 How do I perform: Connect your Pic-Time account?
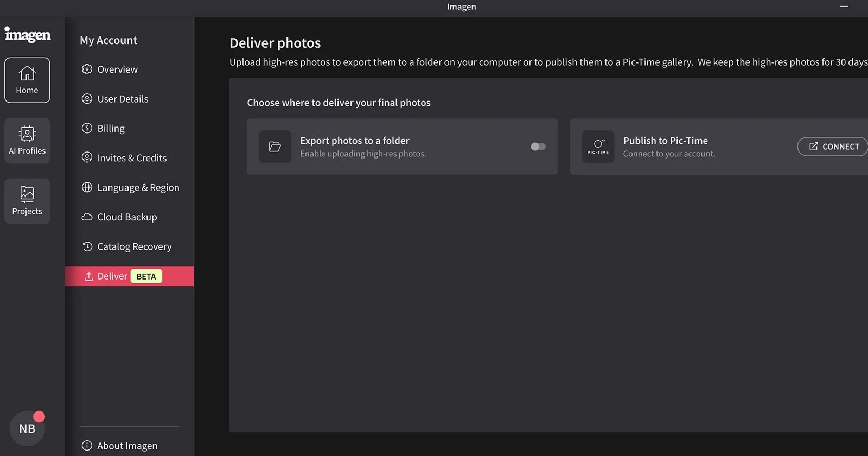(833, 147)
